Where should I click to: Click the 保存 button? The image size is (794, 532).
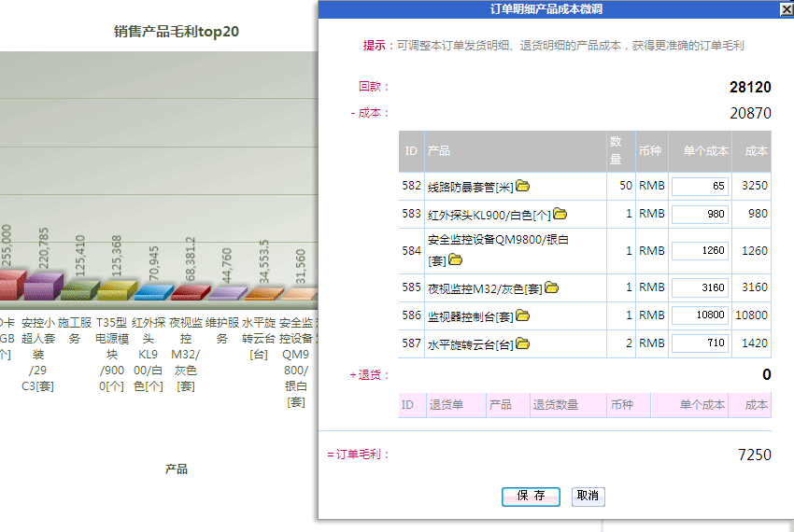[531, 496]
